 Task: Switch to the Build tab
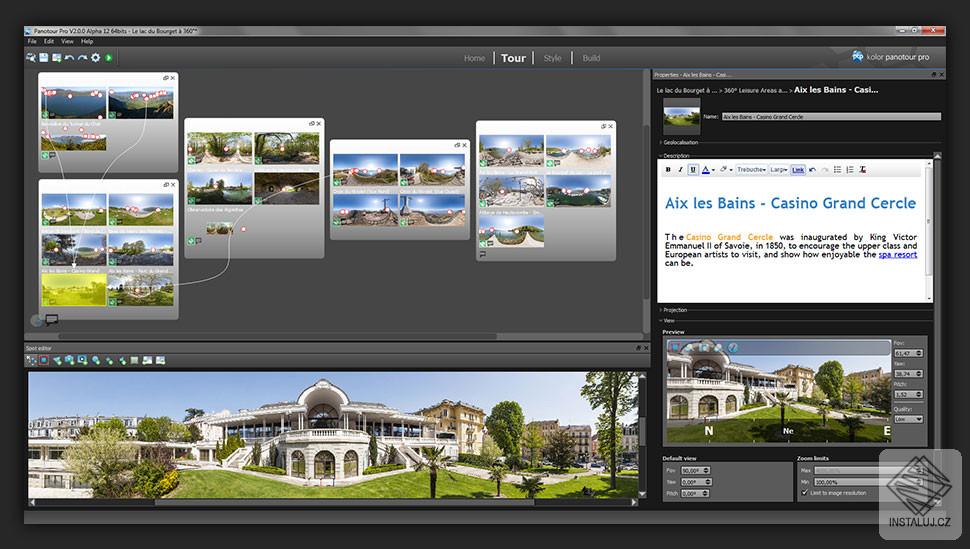tap(591, 58)
